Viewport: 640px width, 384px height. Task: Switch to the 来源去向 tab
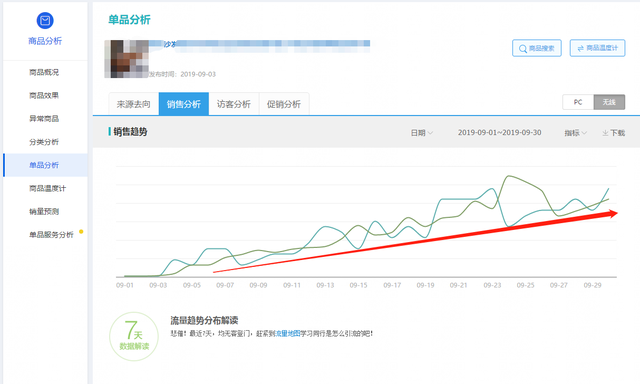pyautogui.click(x=133, y=104)
